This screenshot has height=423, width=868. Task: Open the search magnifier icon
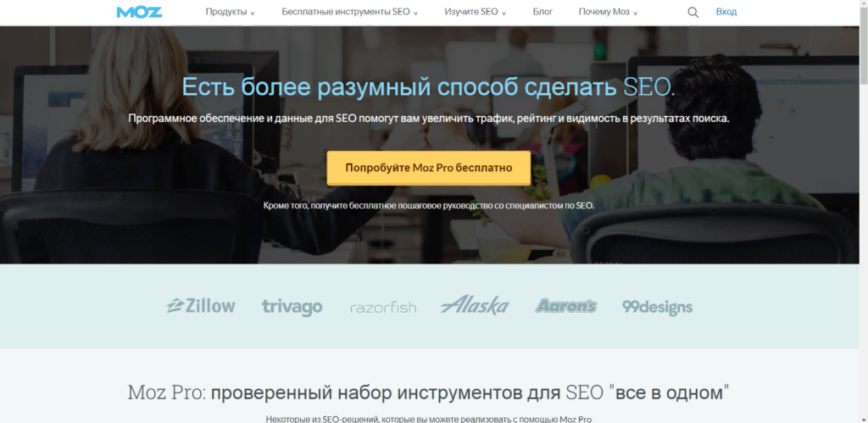coord(693,12)
